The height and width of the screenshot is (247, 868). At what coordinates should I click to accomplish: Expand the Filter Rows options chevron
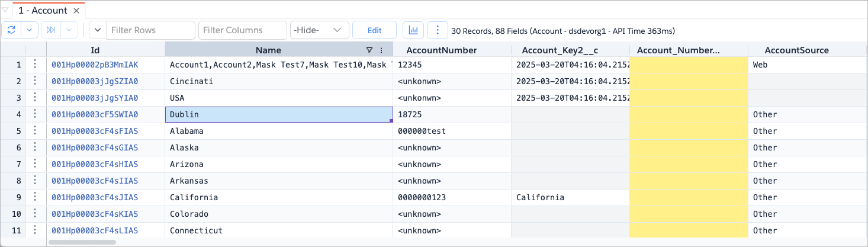(98, 30)
